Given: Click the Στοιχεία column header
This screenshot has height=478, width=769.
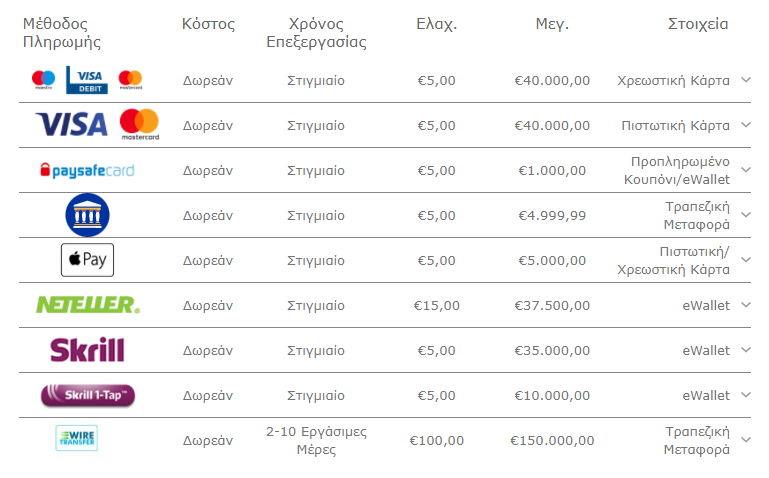Looking at the screenshot, I should click(x=698, y=24).
